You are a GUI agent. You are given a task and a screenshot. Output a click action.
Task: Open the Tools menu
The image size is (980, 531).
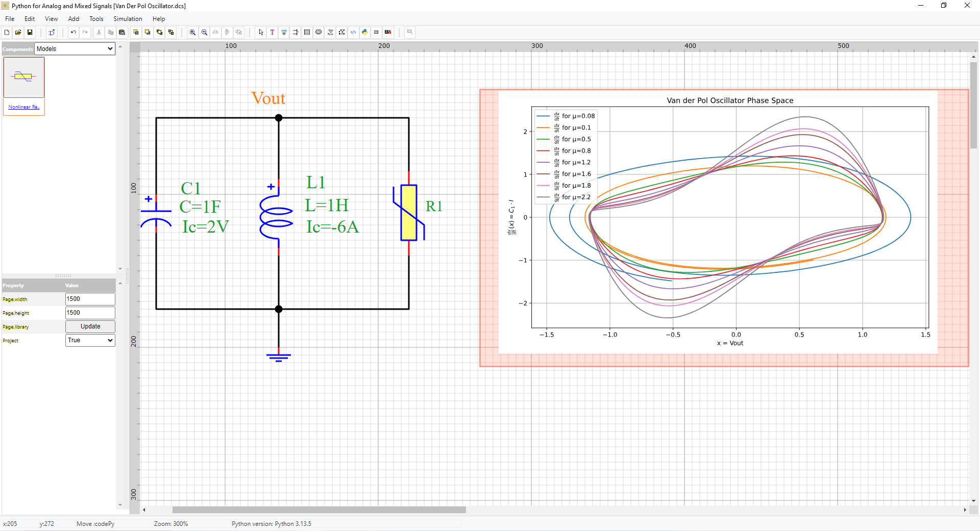(96, 19)
